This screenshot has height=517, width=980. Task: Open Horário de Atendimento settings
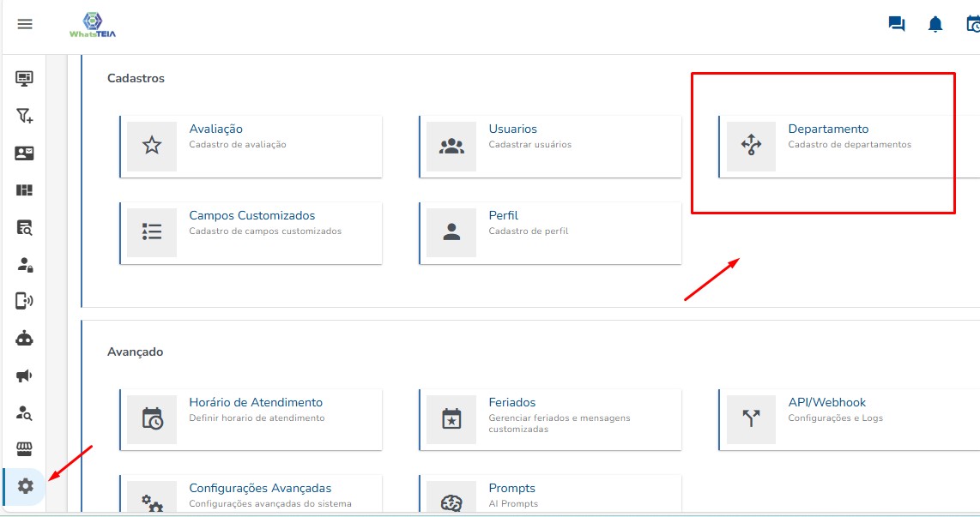click(250, 419)
